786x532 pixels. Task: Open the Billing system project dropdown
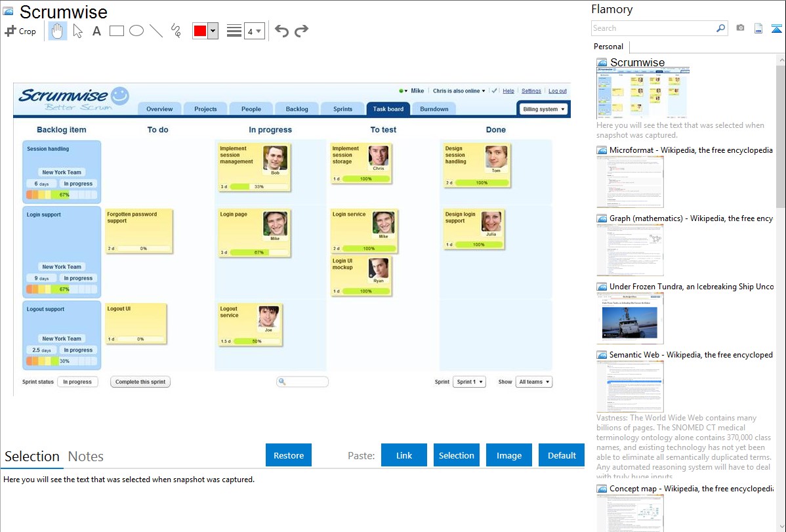coord(543,109)
